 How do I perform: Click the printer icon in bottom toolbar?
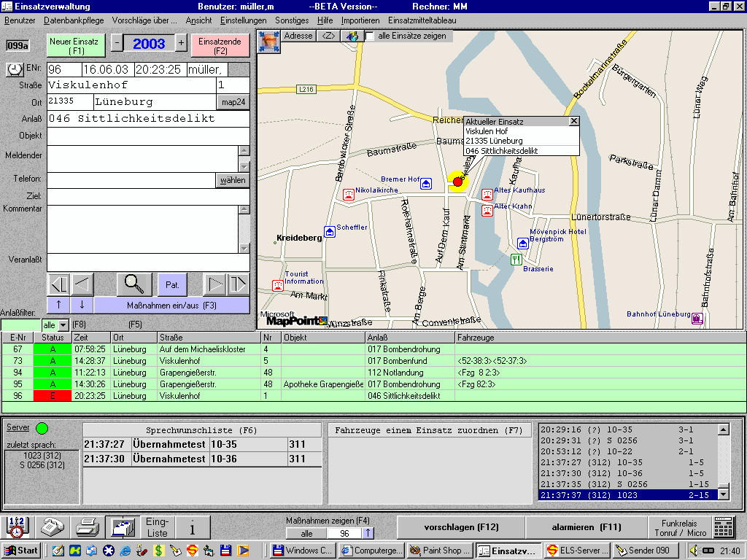[88, 526]
